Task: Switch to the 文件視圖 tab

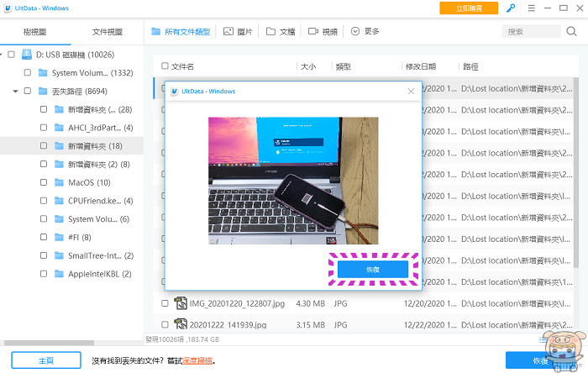Action: coord(108,32)
